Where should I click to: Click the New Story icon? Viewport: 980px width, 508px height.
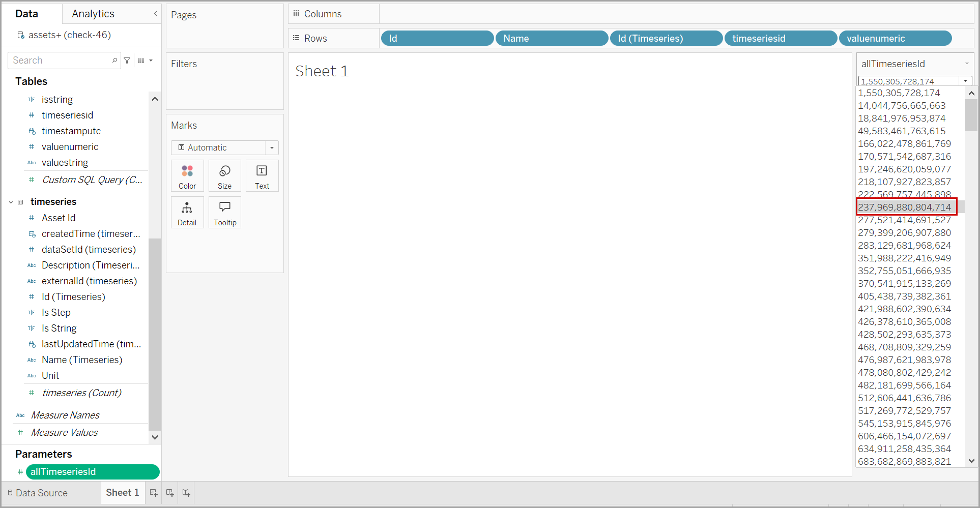point(186,493)
